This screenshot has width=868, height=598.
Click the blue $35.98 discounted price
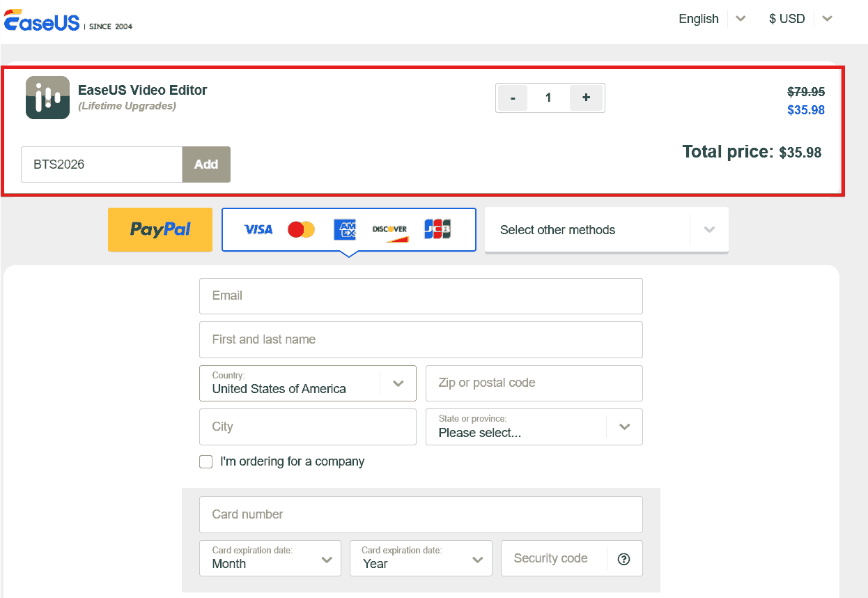[x=806, y=110]
